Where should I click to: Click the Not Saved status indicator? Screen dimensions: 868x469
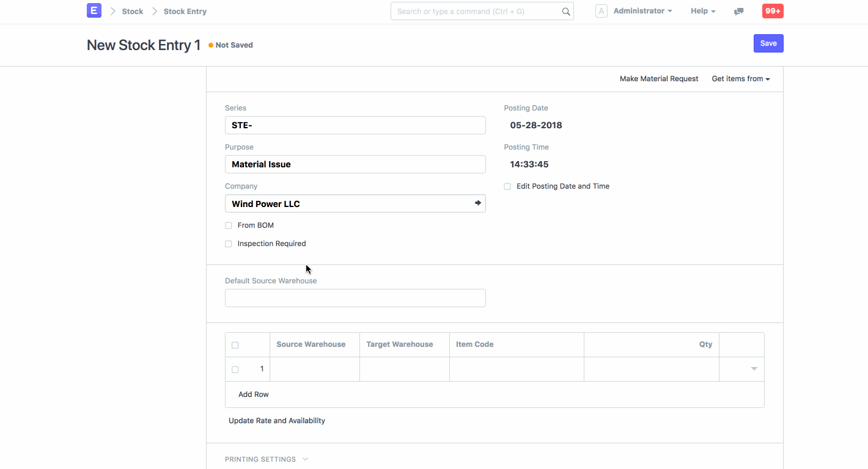click(x=230, y=45)
